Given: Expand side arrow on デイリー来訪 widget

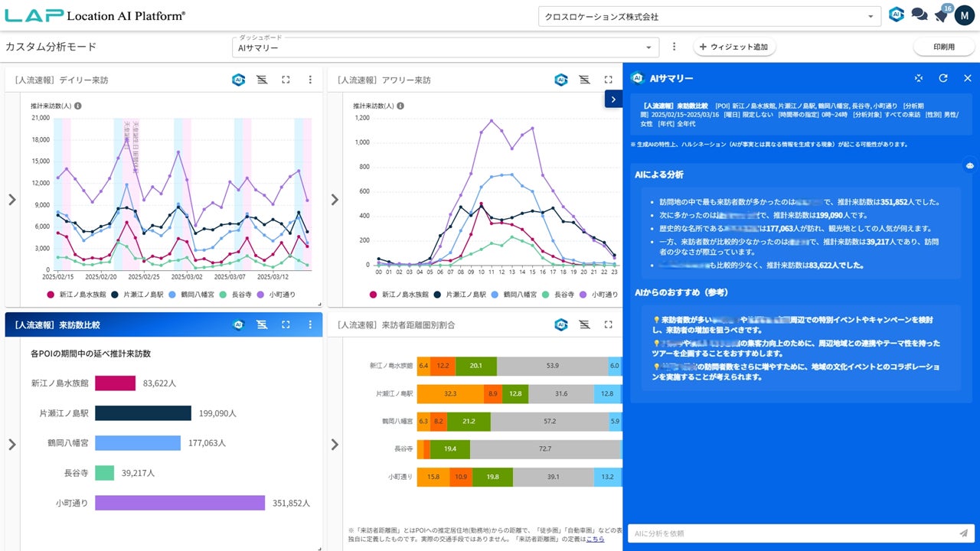Looking at the screenshot, I should point(11,200).
